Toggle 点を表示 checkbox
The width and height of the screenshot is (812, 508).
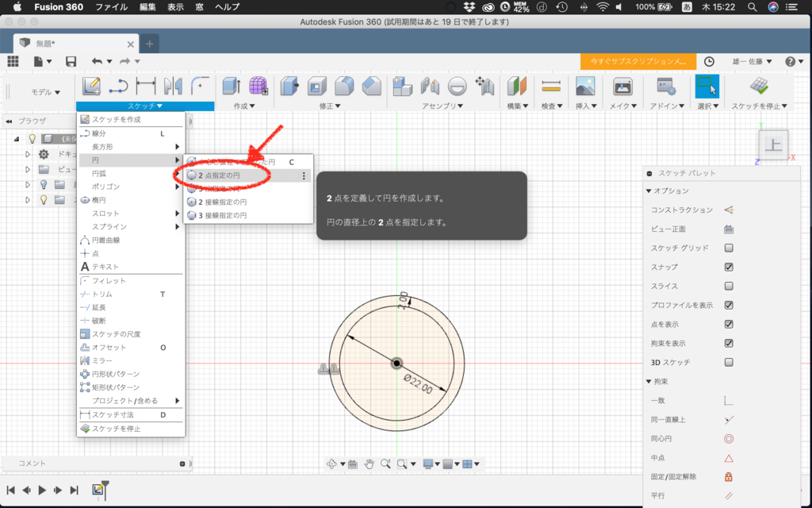click(729, 324)
